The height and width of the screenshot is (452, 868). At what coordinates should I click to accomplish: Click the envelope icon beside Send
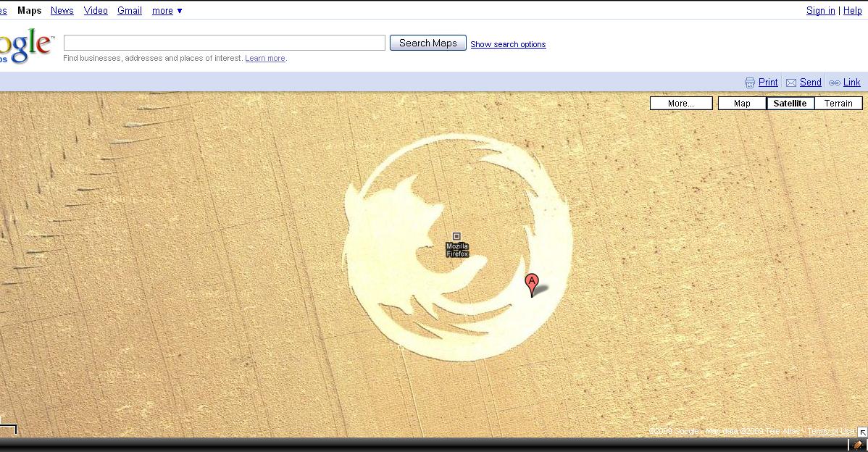tap(791, 83)
